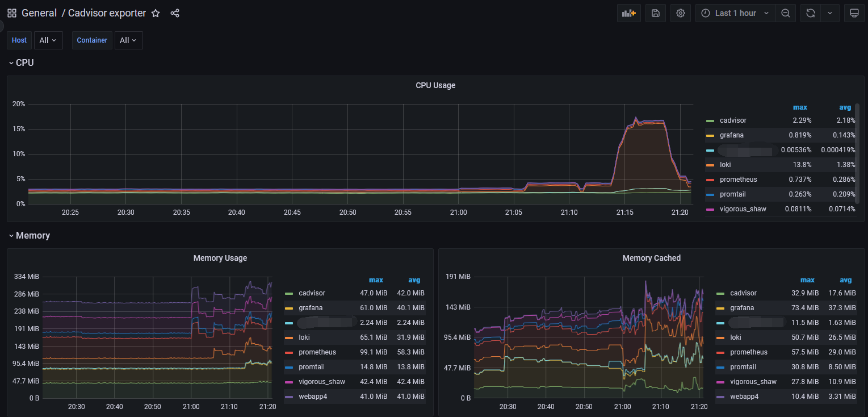
Task: Select cadvisor avg value 2.18%
Action: 845,120
